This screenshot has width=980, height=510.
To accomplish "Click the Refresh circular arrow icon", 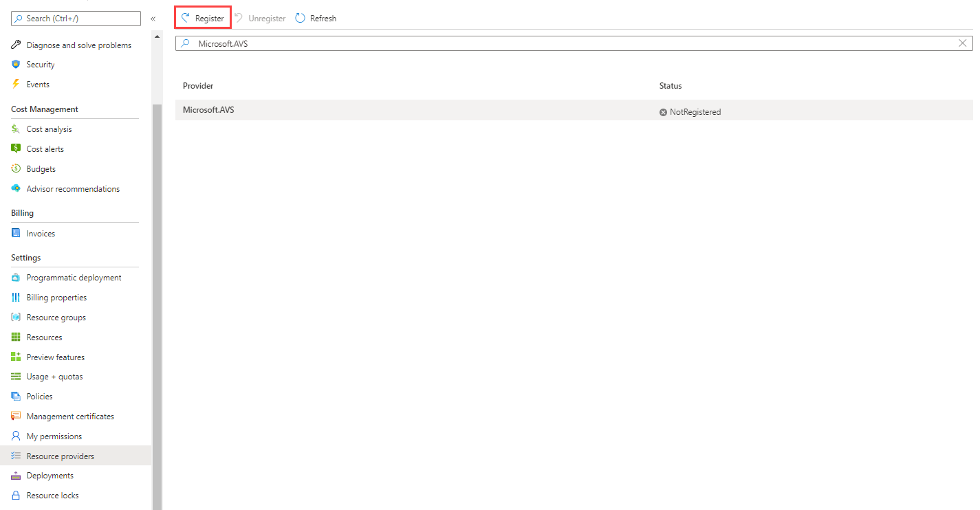I will coord(301,18).
